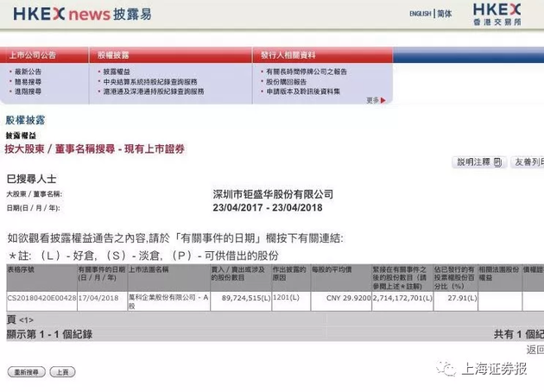Click the 重新搜尋 button

coord(26,371)
